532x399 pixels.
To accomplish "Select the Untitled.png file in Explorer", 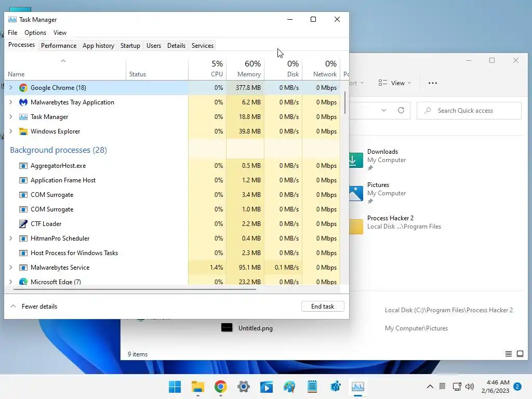I will (x=247, y=328).
